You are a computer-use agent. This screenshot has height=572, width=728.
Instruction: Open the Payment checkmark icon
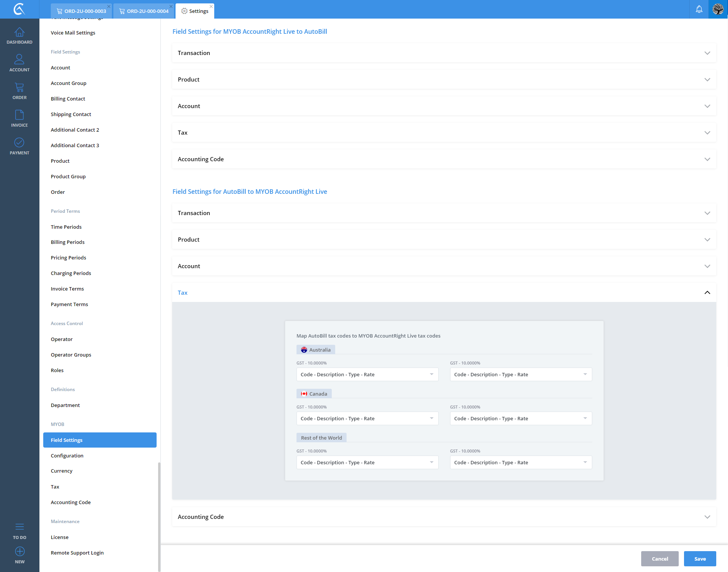(19, 143)
